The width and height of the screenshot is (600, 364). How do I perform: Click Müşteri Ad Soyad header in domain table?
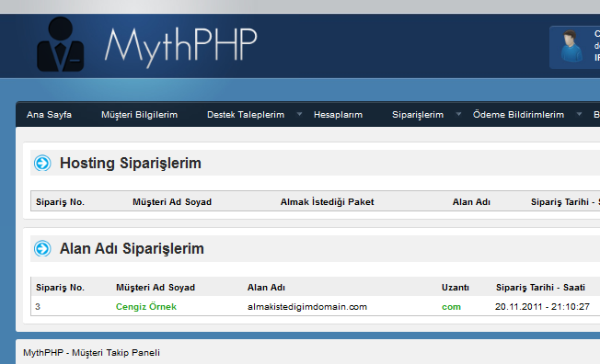tap(156, 288)
